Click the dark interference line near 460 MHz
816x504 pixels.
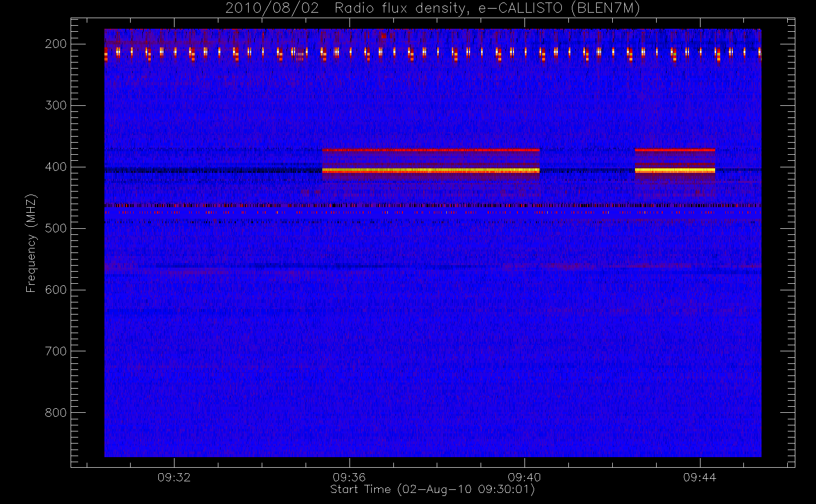(433, 206)
